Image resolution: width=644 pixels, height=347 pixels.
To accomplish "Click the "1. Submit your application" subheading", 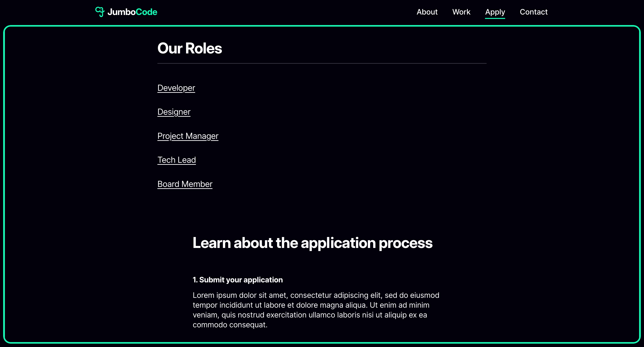I will [x=238, y=280].
